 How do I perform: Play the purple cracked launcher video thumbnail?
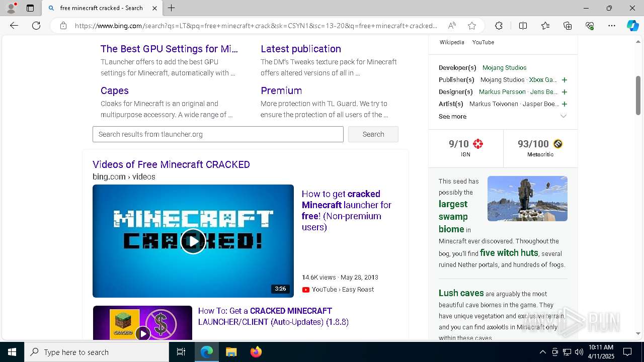click(142, 323)
